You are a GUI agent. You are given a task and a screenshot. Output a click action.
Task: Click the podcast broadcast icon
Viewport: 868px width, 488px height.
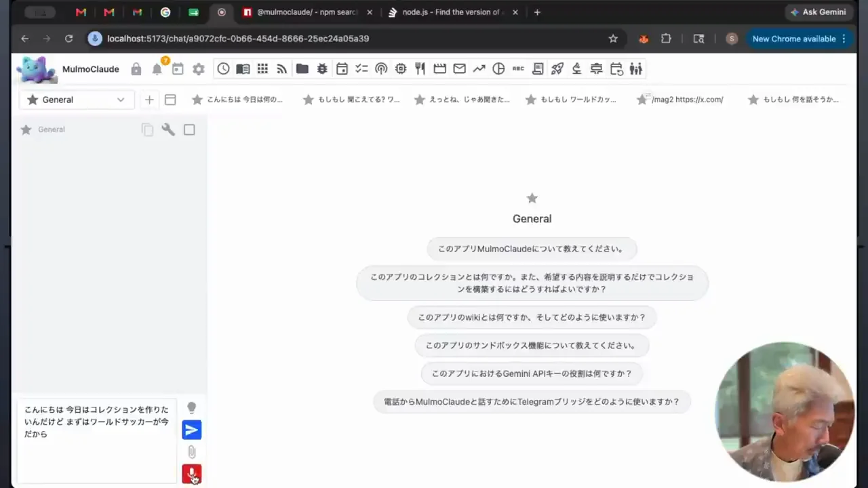tap(381, 68)
